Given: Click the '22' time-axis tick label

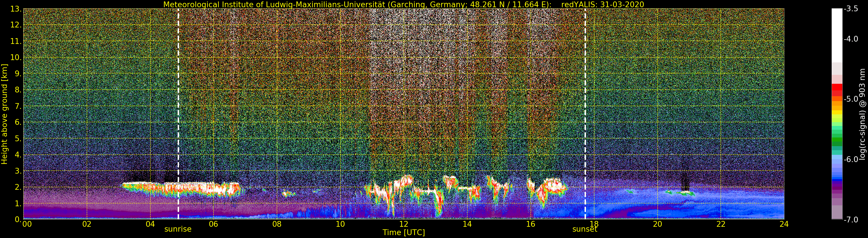Looking at the screenshot, I should point(721,224).
